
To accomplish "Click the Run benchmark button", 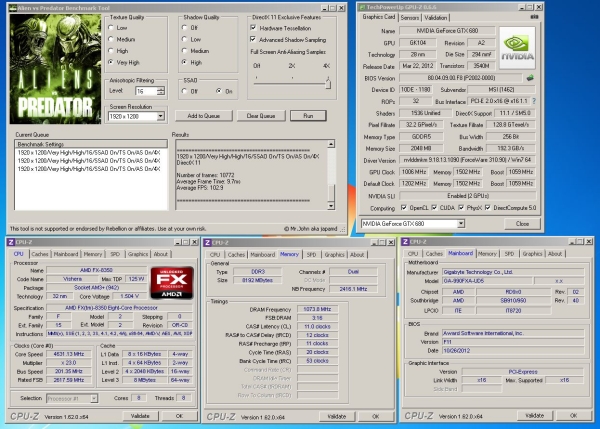I will click(x=308, y=116).
